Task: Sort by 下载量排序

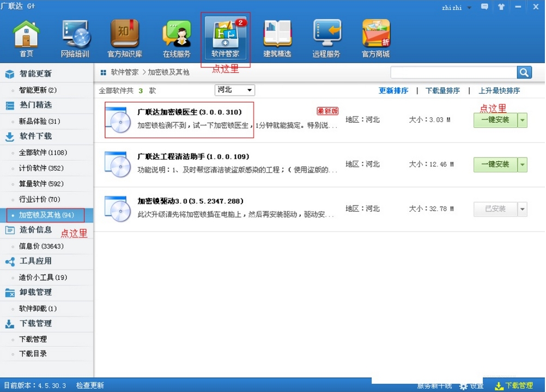Action: pos(442,91)
